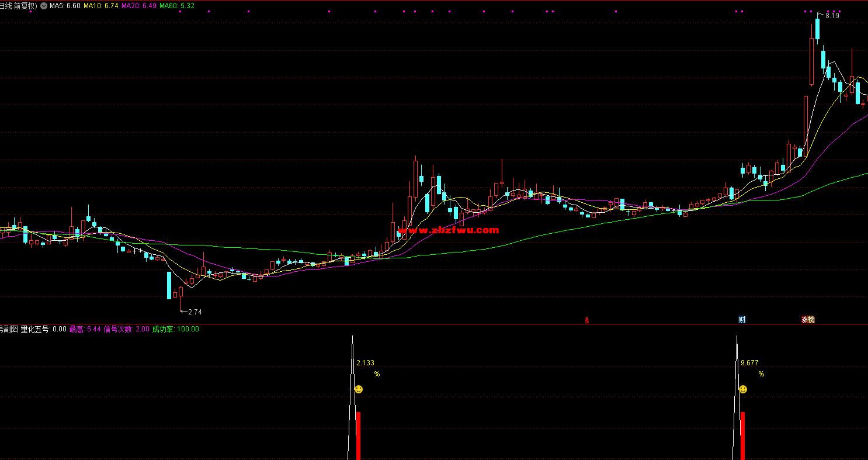Click the red $ marker on timeline
868x460 pixels.
(586, 320)
